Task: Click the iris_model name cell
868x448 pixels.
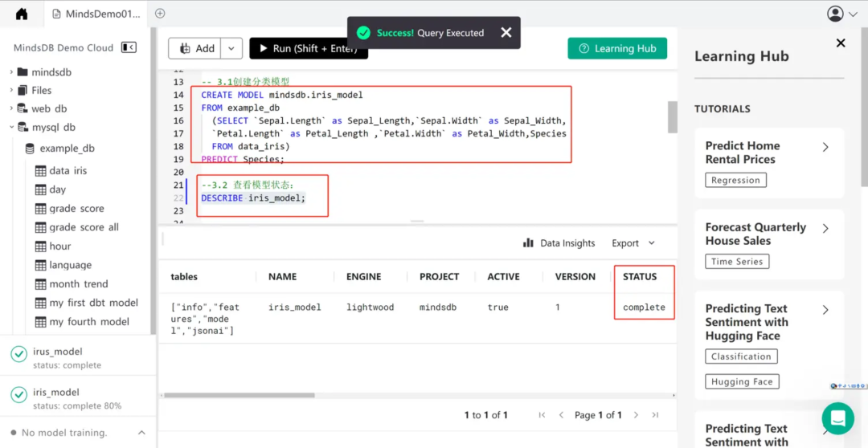Action: [294, 307]
